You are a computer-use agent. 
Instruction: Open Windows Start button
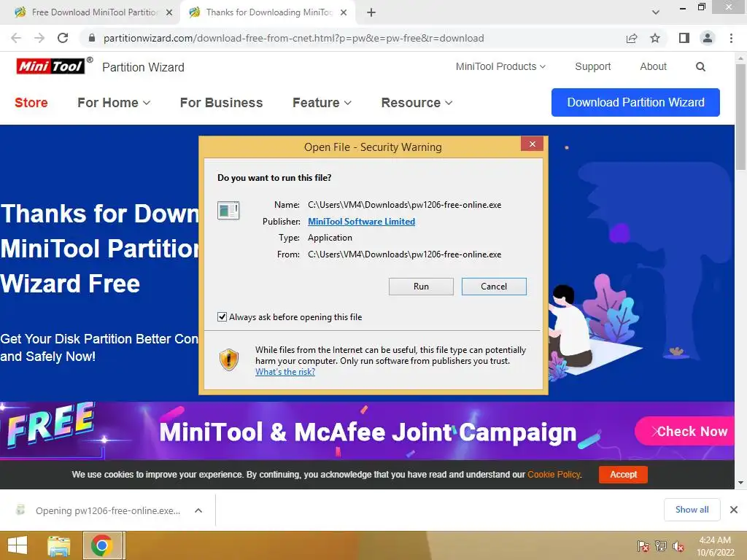pyautogui.click(x=18, y=545)
